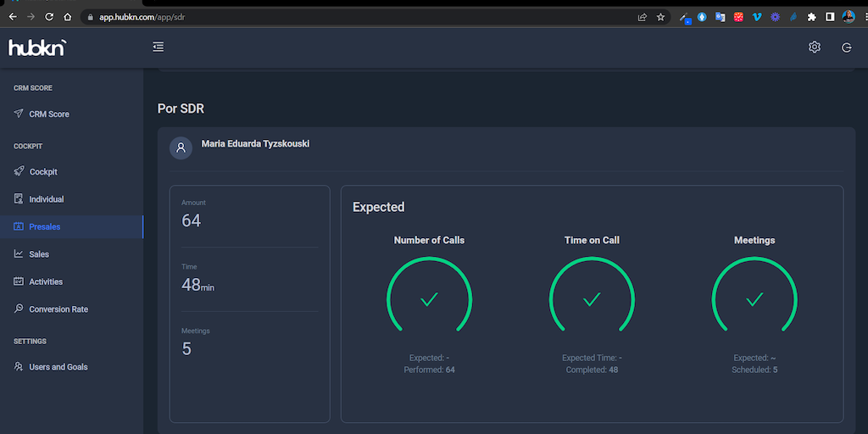Reload the page with browser refresh
868x434 pixels.
[49, 17]
